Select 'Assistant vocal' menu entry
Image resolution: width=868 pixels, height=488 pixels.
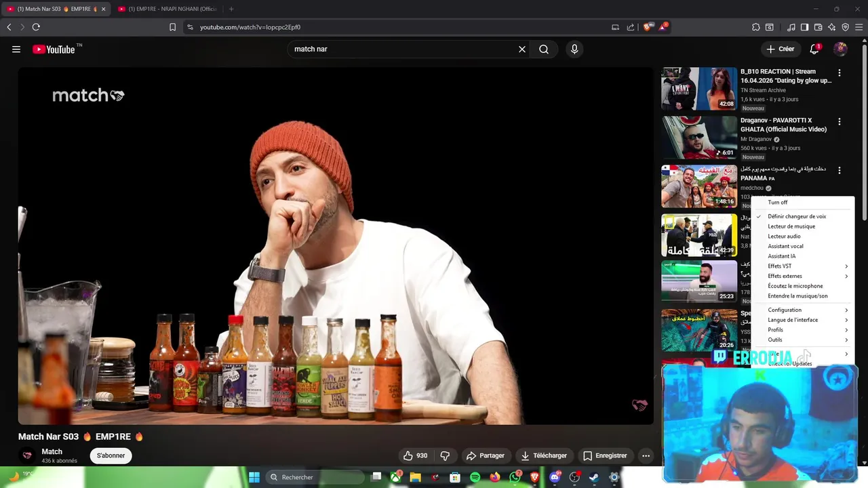pyautogui.click(x=785, y=246)
